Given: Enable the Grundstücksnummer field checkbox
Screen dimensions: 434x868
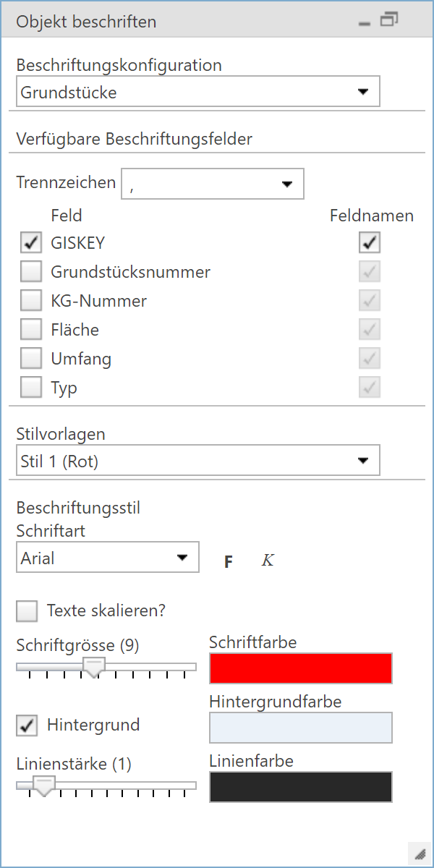Looking at the screenshot, I should click(x=30, y=271).
